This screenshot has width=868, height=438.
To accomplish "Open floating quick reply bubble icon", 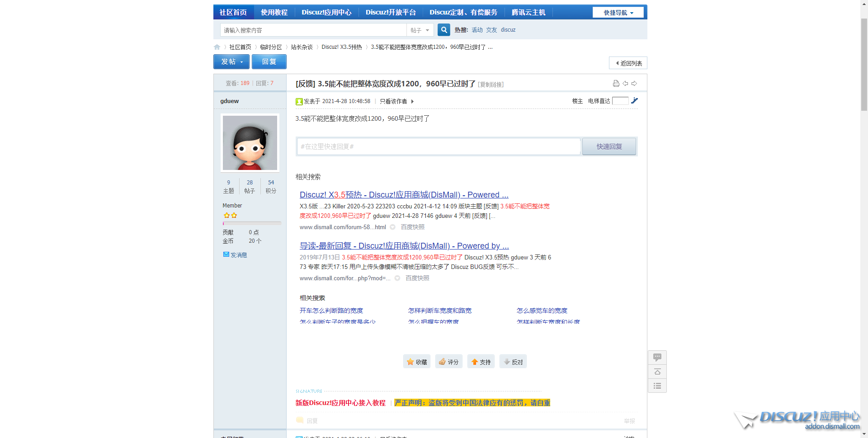I will [657, 358].
